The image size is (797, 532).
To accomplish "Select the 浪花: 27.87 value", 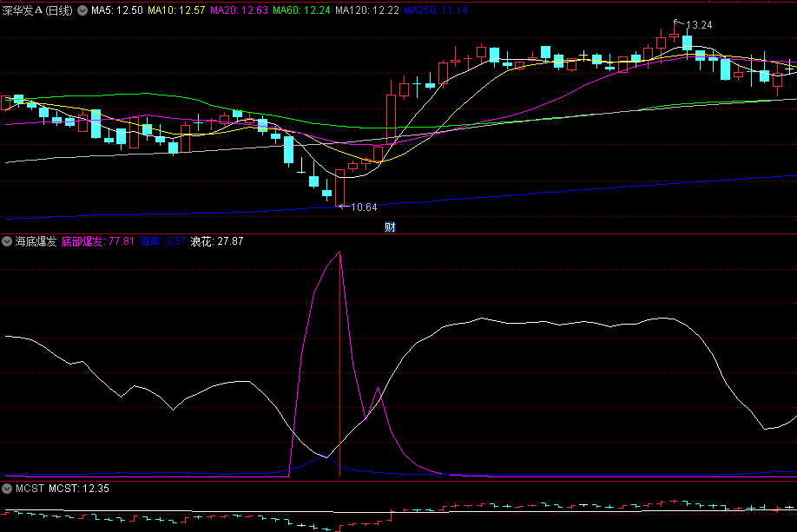I will point(217,241).
